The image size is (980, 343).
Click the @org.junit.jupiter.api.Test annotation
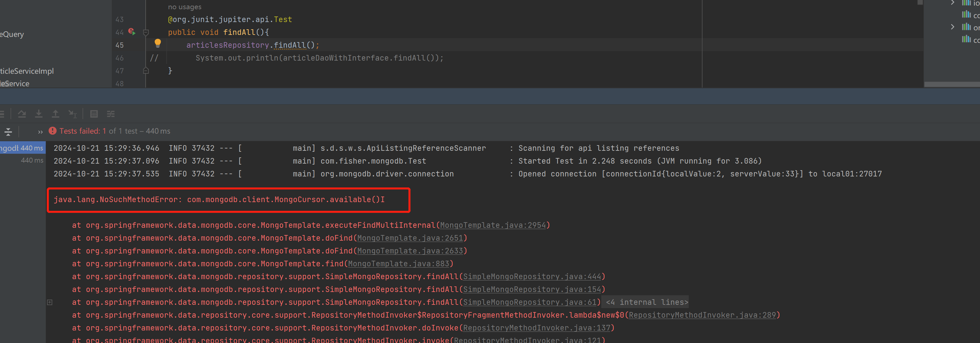(230, 19)
